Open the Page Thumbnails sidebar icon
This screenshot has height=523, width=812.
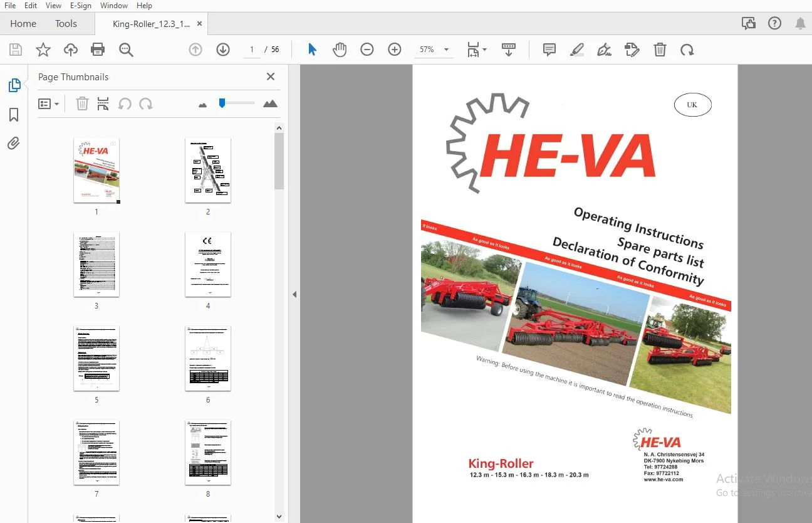point(14,85)
